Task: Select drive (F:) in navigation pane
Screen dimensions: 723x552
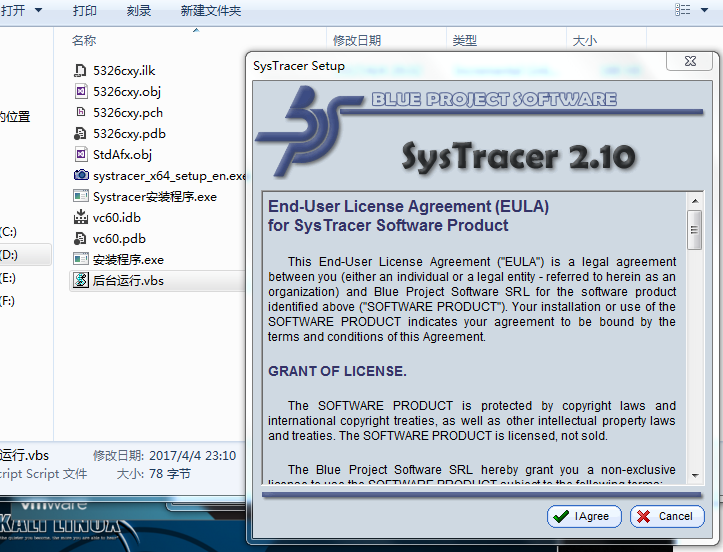Action: pyautogui.click(x=8, y=301)
